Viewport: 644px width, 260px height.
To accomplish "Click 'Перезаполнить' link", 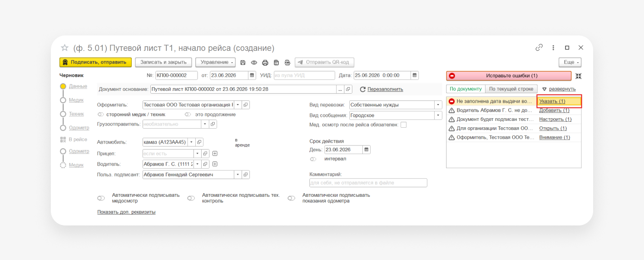I will pos(385,90).
